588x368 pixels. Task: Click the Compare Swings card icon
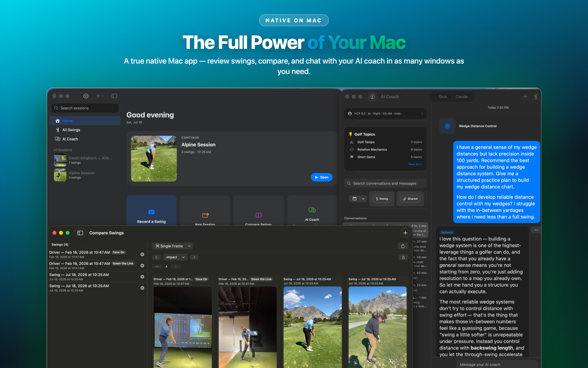(258, 215)
